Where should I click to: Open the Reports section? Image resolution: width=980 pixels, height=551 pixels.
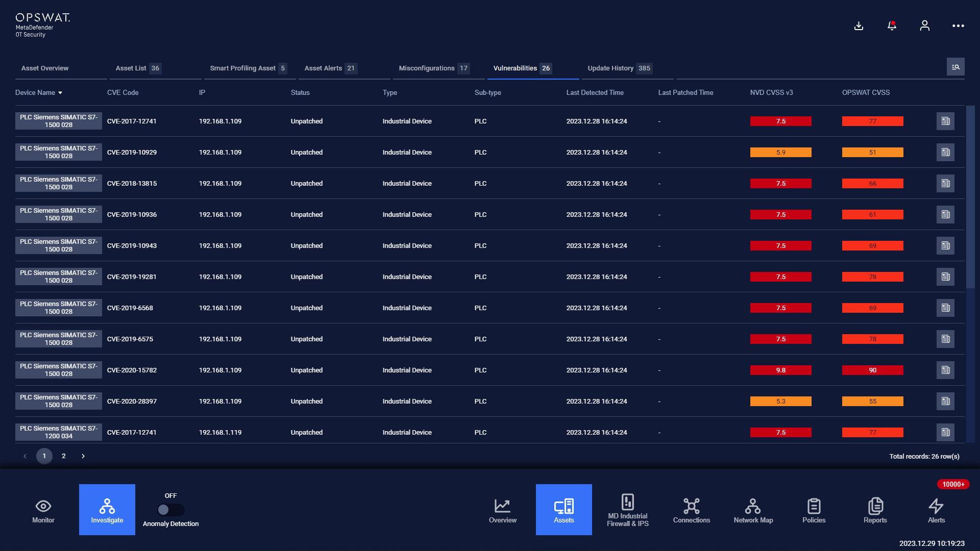click(x=875, y=510)
